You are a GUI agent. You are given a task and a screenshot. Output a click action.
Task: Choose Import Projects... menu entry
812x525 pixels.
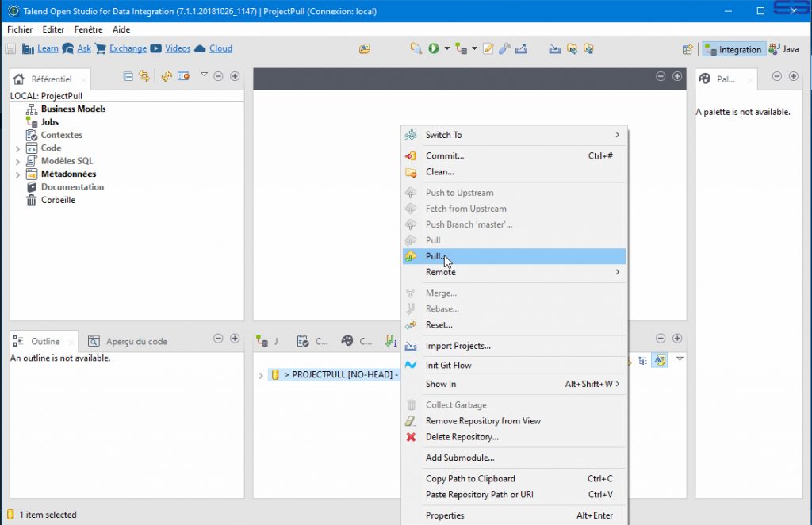(x=514, y=346)
